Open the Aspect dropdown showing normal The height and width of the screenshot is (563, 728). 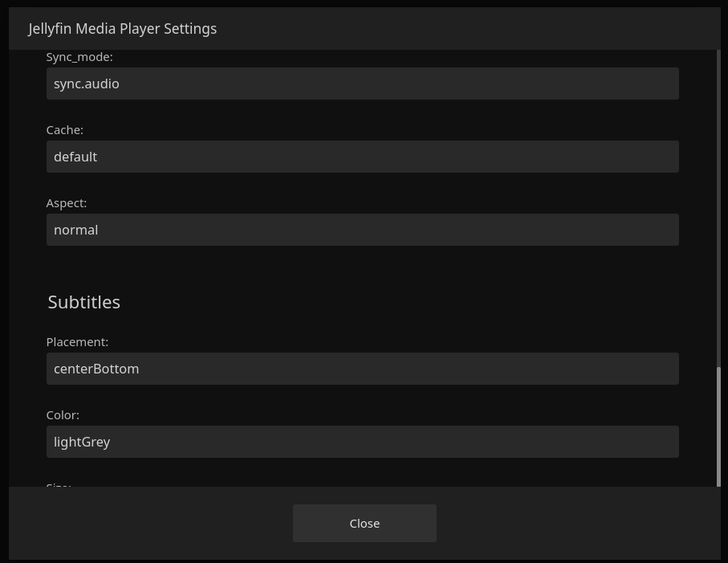tap(362, 230)
